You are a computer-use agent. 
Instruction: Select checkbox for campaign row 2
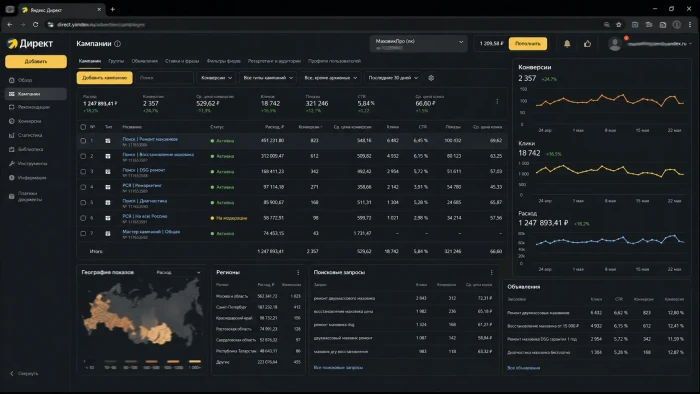pyautogui.click(x=83, y=156)
